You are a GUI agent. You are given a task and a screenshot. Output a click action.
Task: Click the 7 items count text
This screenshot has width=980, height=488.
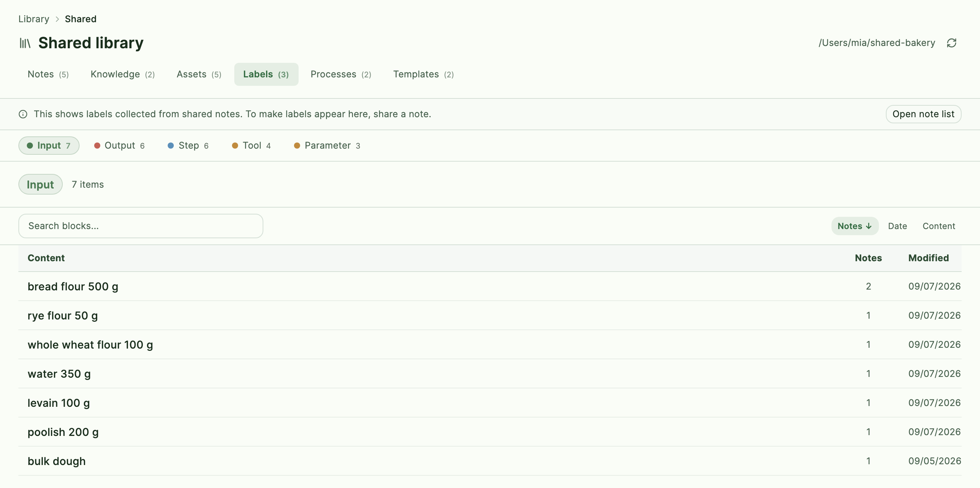click(x=88, y=185)
